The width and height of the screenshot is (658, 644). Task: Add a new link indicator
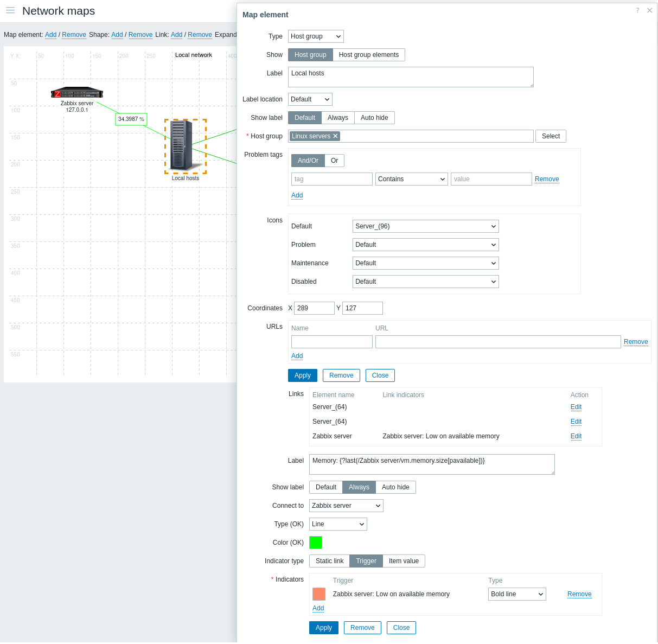[318, 608]
